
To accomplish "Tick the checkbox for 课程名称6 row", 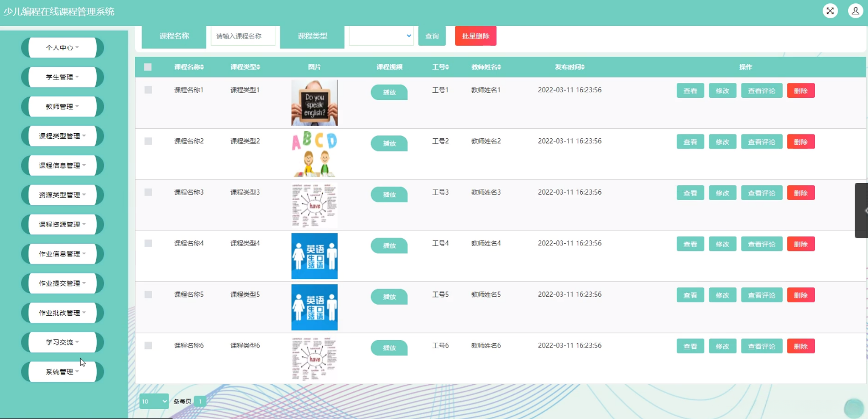I will tap(148, 345).
